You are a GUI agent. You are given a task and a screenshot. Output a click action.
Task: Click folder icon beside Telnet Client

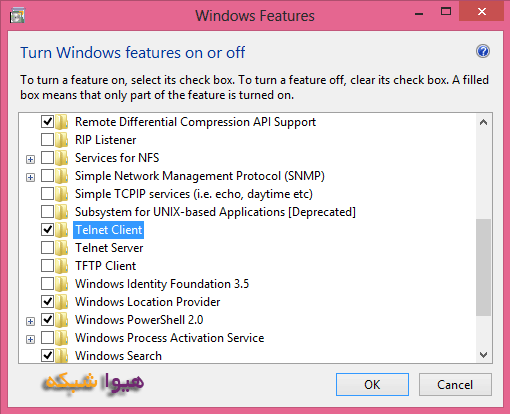(62, 230)
